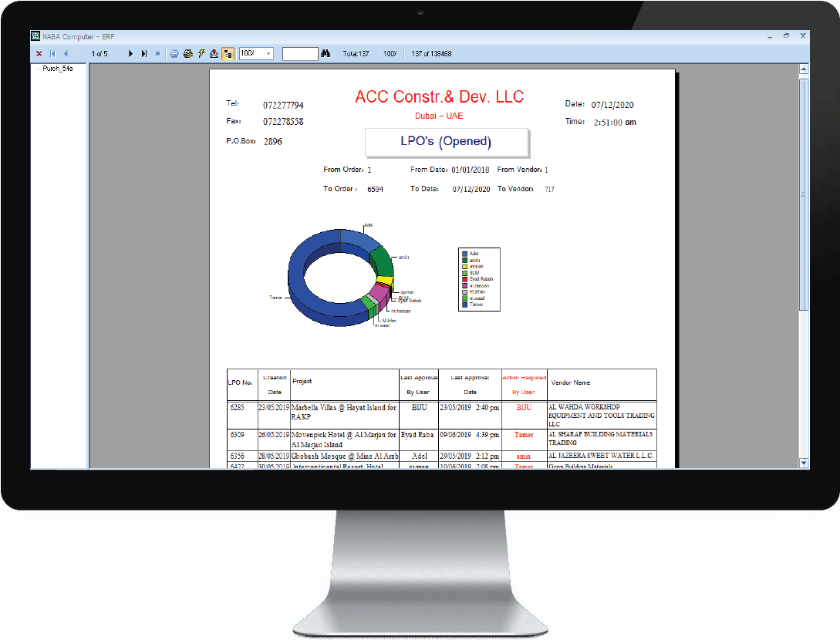Restore the NABA Computer ERP window

[787, 36]
